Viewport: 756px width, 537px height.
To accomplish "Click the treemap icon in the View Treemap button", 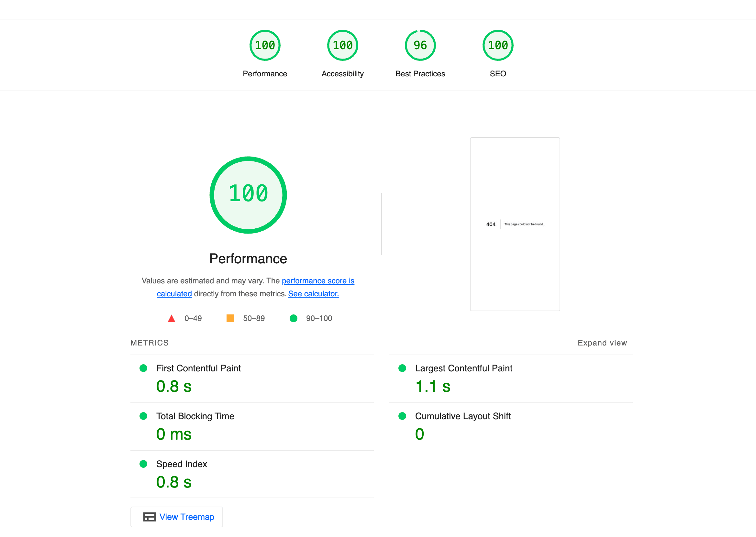I will [149, 517].
